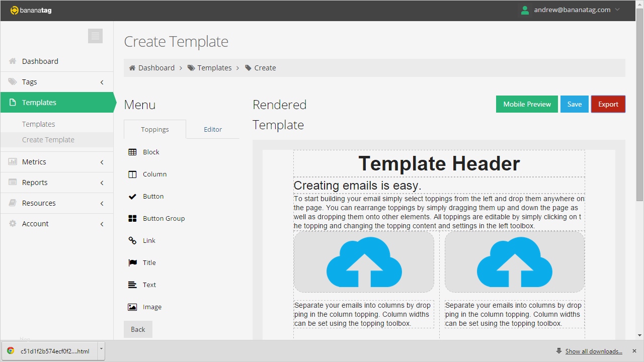Click the Save button

point(575,104)
